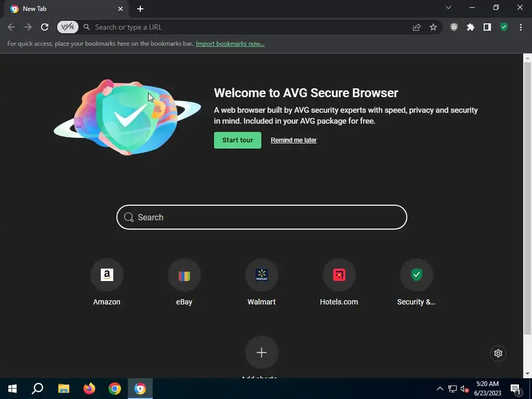Open Windows taskbar search
Screen dimensions: 532x399
[37, 389]
